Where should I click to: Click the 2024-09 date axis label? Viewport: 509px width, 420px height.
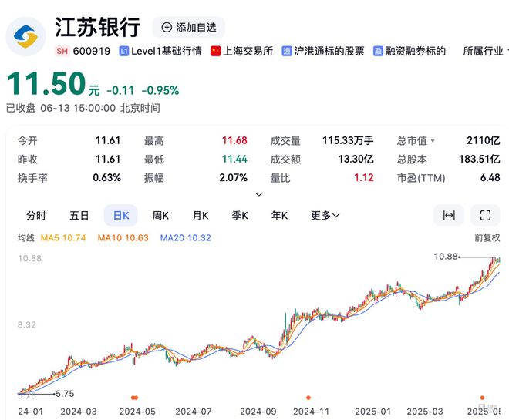pos(258,412)
